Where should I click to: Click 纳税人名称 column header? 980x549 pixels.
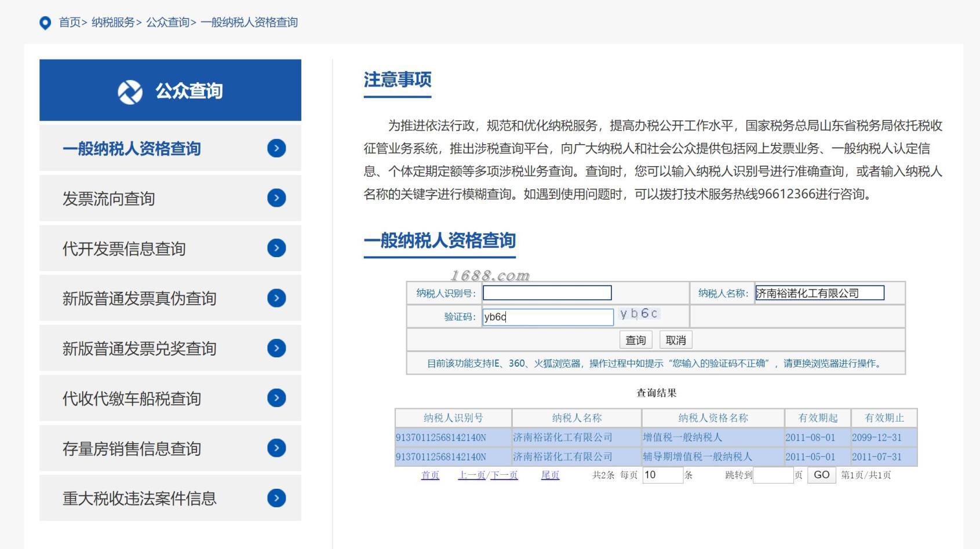(577, 418)
